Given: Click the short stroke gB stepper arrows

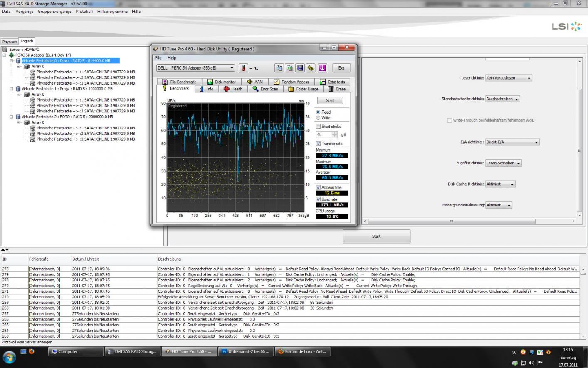Looking at the screenshot, I should [x=335, y=134].
